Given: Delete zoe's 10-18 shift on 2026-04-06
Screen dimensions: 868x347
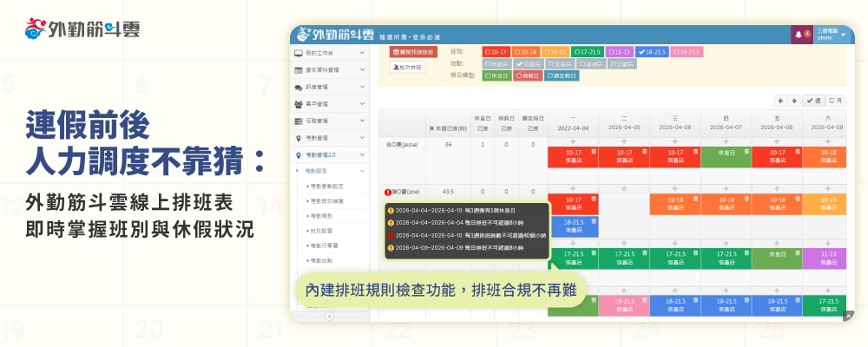Looking at the screenshot, I should point(694,198).
